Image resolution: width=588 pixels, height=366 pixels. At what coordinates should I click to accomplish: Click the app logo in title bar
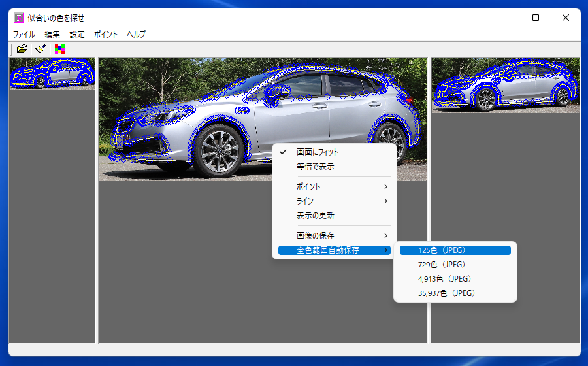tap(19, 18)
